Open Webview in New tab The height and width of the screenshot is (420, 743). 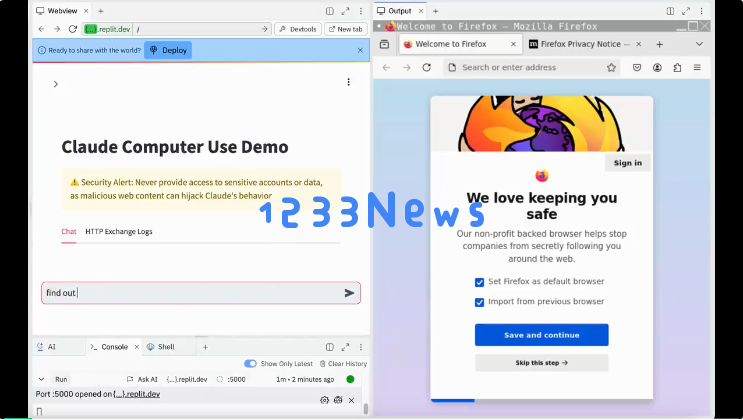(x=346, y=29)
